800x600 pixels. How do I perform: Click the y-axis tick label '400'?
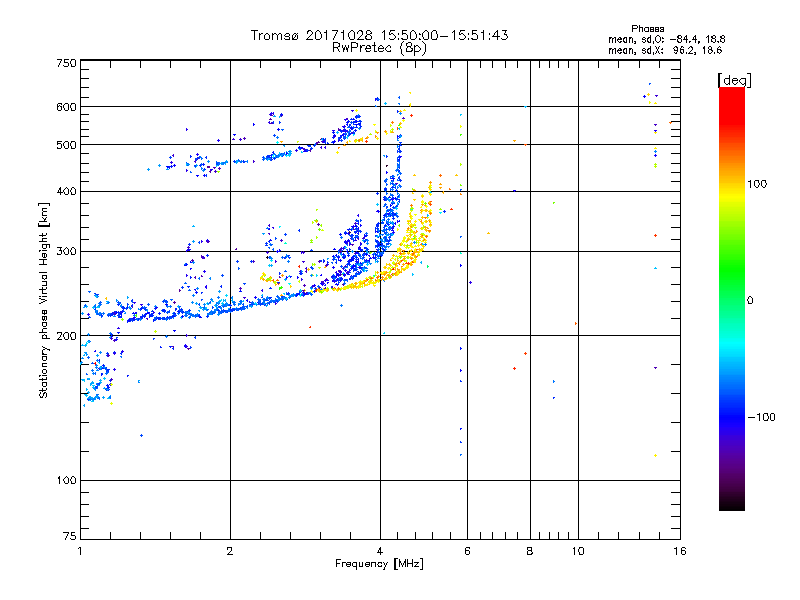[67, 191]
